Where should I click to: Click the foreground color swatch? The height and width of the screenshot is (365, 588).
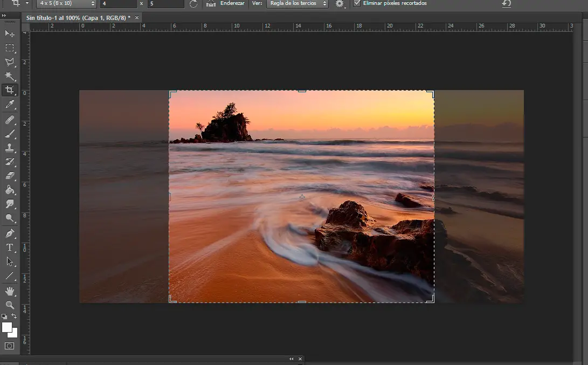click(7, 327)
